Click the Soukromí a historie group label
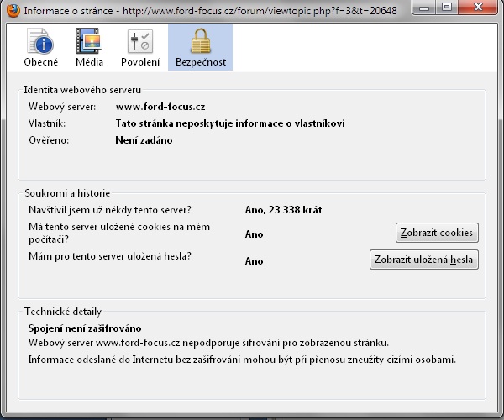 [67, 193]
